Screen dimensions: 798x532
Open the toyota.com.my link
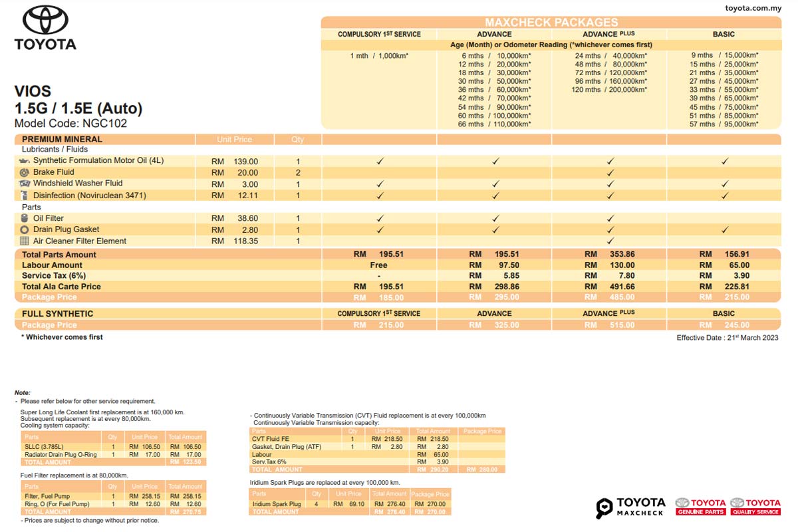tap(751, 8)
